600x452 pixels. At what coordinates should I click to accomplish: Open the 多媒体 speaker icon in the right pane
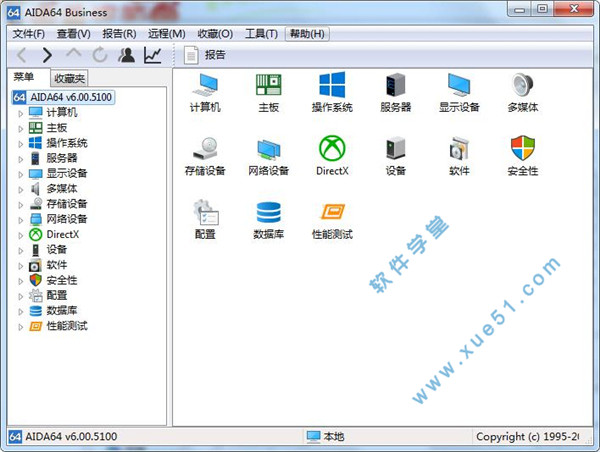coord(523,92)
